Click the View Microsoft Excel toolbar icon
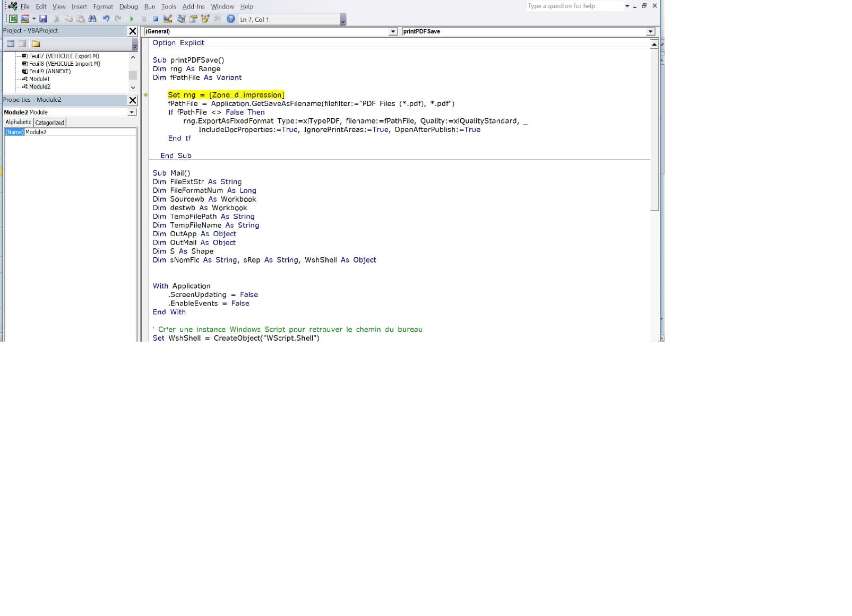Screen dimensions: 852x616 point(13,19)
